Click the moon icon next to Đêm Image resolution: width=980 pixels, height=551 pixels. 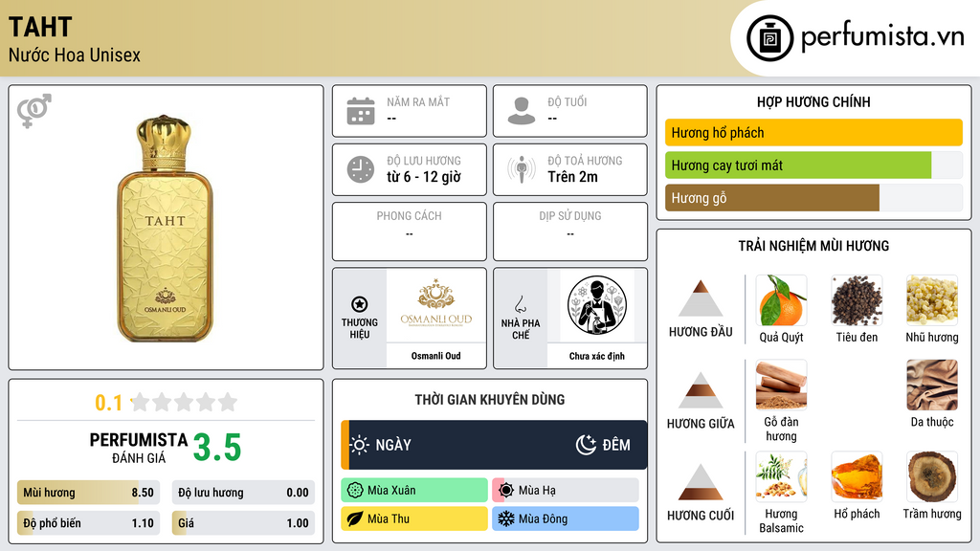click(586, 445)
